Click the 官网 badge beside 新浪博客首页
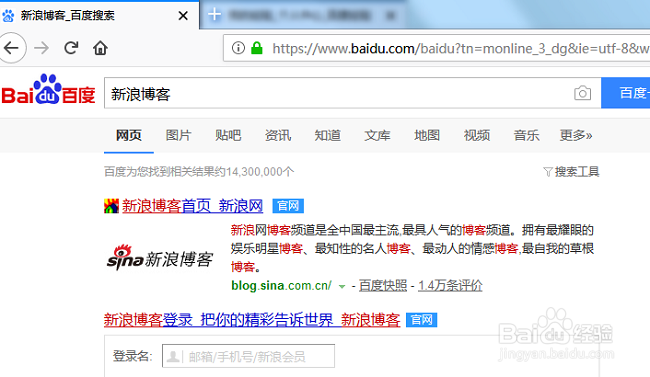 tap(288, 206)
